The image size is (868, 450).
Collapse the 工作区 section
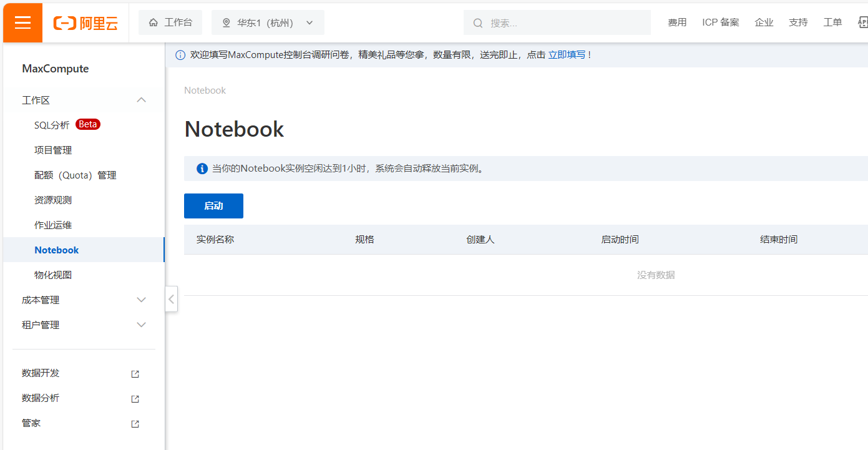[x=142, y=100]
